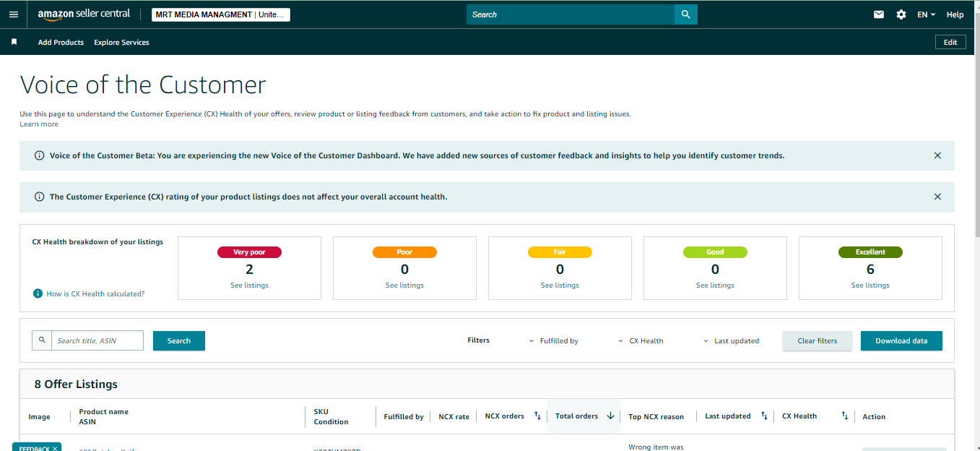Image resolution: width=980 pixels, height=451 pixels.
Task: Click the Top NCX reason column header
Action: tap(656, 416)
